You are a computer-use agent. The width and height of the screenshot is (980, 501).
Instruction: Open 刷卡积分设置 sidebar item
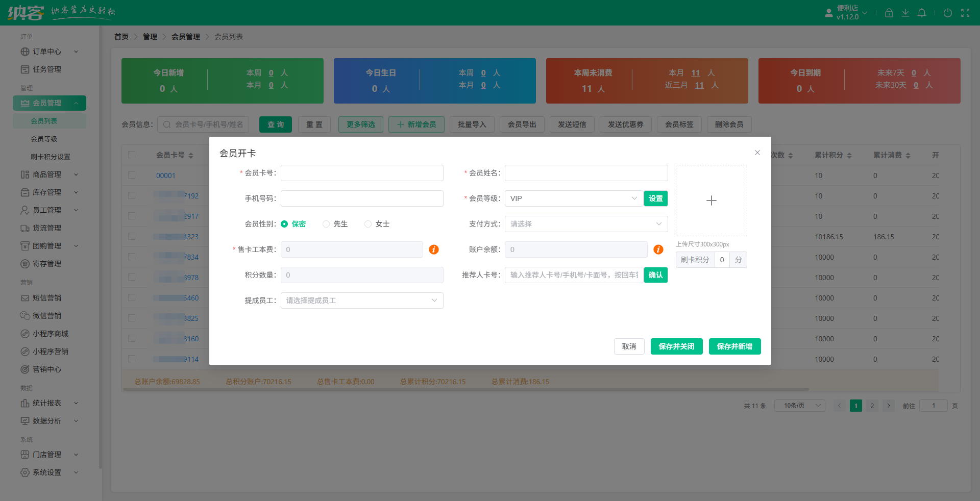50,157
